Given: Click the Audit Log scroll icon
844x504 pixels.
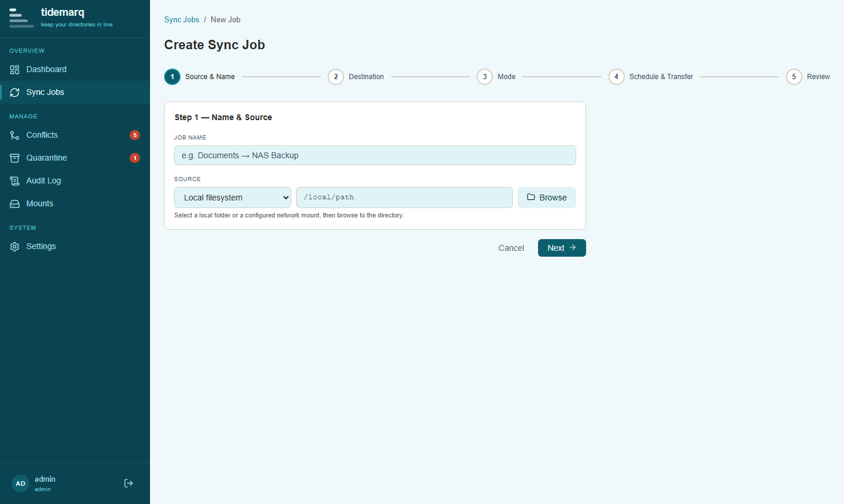Looking at the screenshot, I should point(15,181).
